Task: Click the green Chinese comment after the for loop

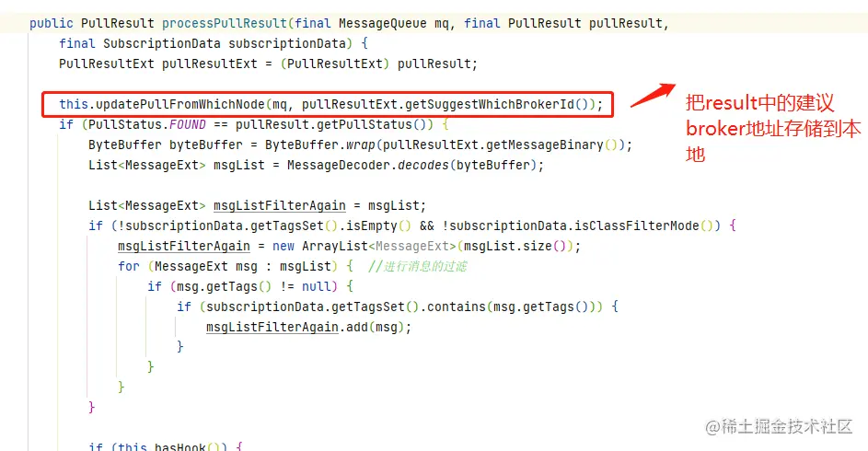Action: (417, 266)
